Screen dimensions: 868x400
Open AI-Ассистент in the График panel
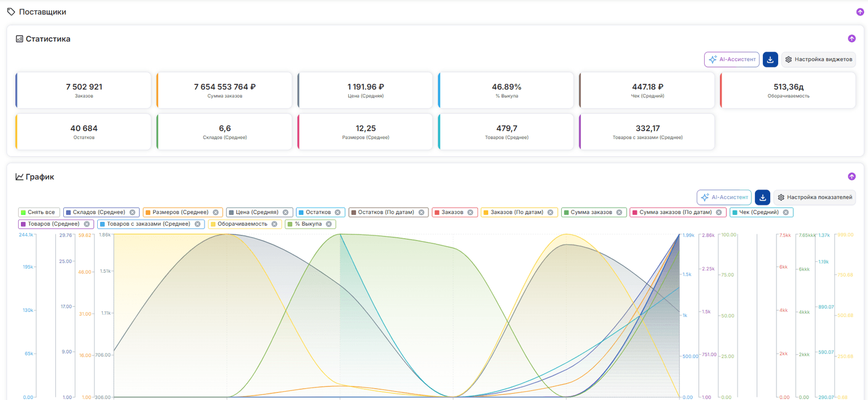click(724, 197)
